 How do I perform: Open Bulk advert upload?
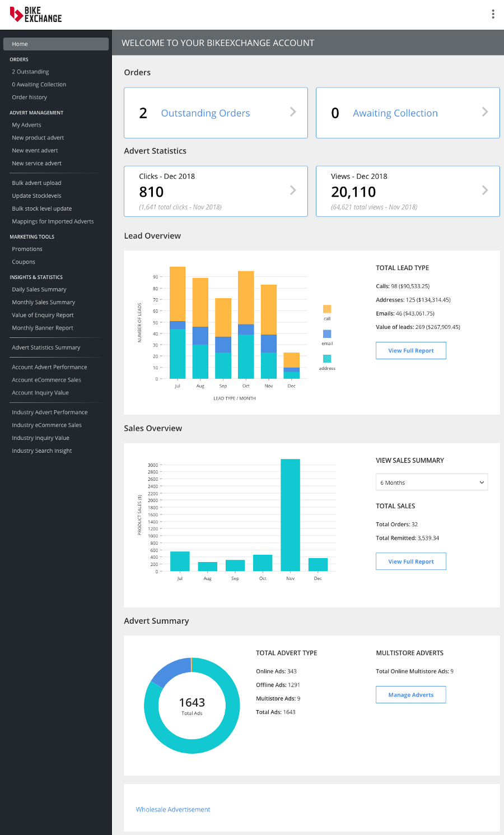(36, 183)
